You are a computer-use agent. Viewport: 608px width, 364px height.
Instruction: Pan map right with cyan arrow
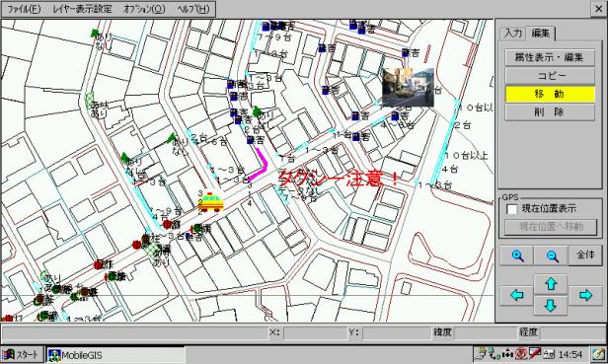point(585,295)
